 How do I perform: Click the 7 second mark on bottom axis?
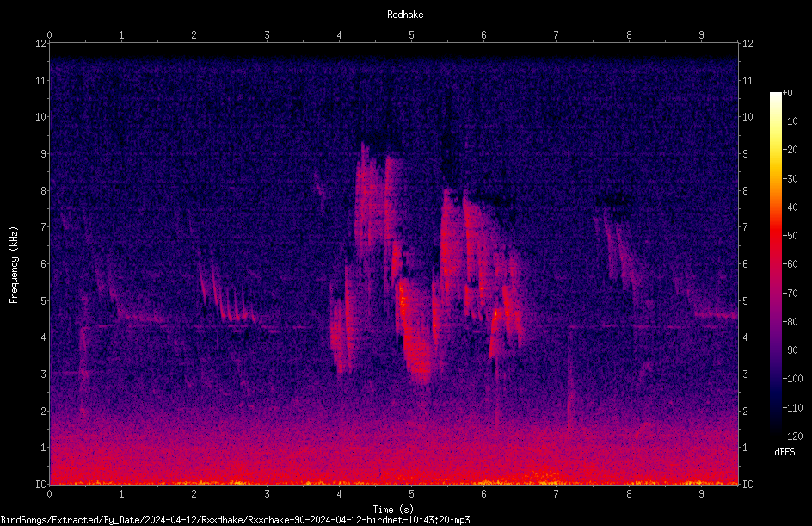coord(556,494)
